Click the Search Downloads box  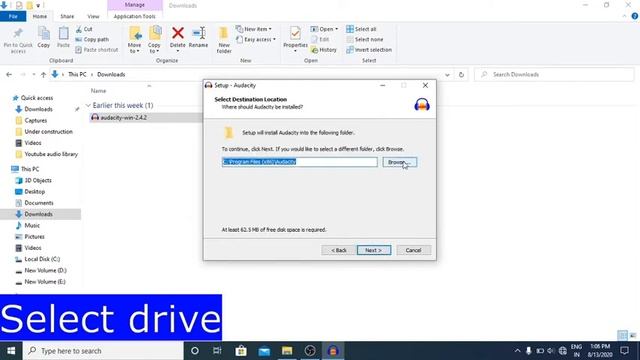554,75
